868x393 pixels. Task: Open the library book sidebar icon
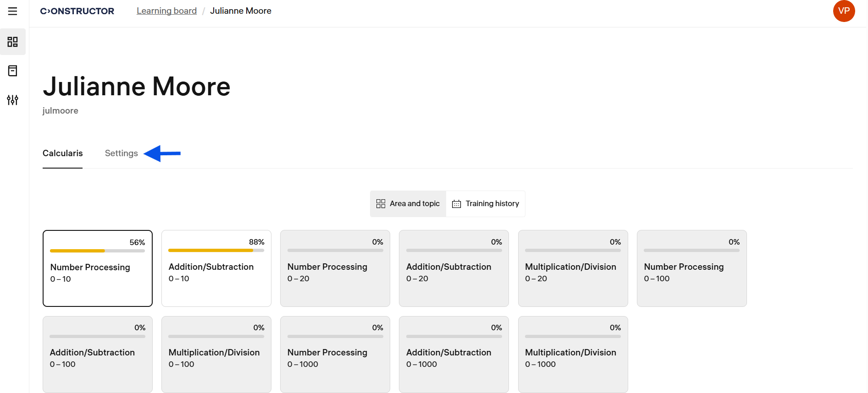click(12, 71)
